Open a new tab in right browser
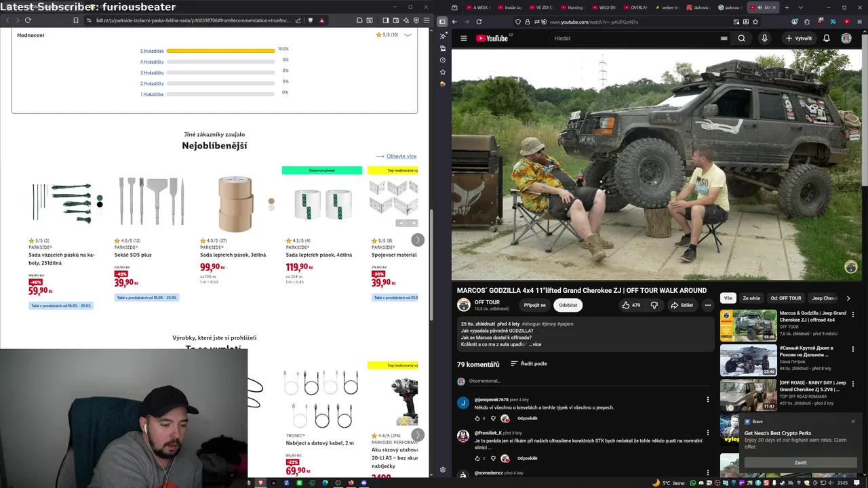The width and height of the screenshot is (868, 488). tap(787, 7)
